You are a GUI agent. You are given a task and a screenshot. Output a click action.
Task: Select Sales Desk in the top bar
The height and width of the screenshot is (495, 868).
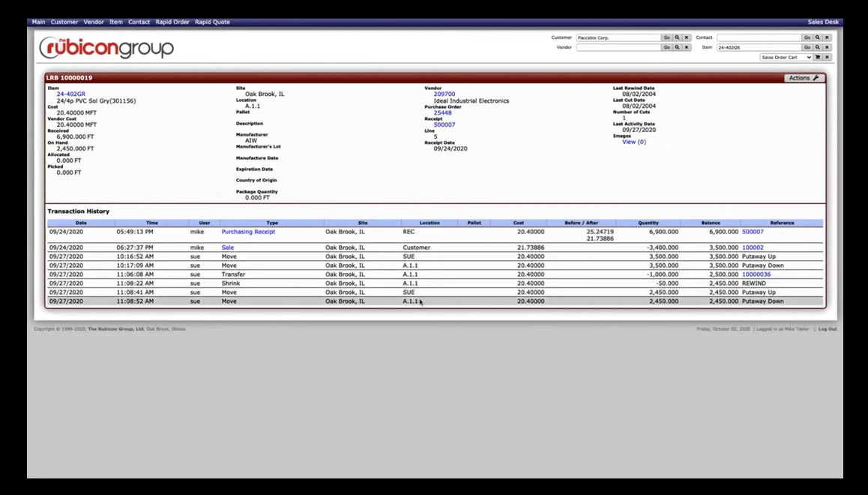click(x=822, y=22)
